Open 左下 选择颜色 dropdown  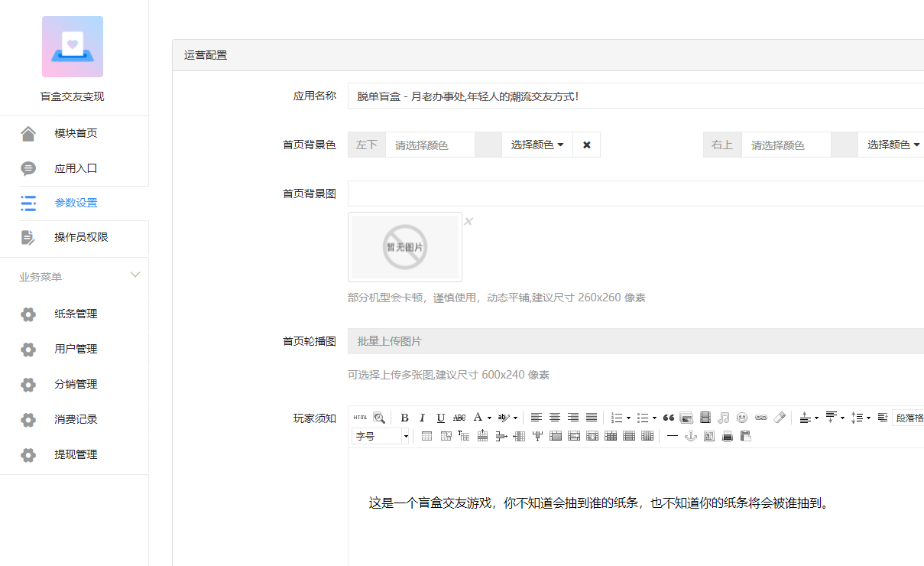point(537,145)
